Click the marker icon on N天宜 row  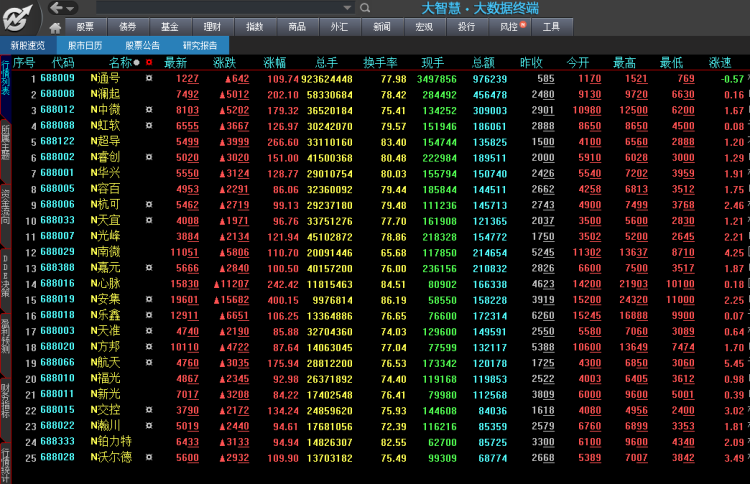tap(149, 220)
